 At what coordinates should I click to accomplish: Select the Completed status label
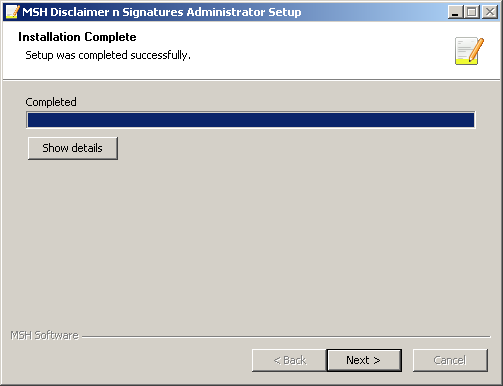point(51,102)
